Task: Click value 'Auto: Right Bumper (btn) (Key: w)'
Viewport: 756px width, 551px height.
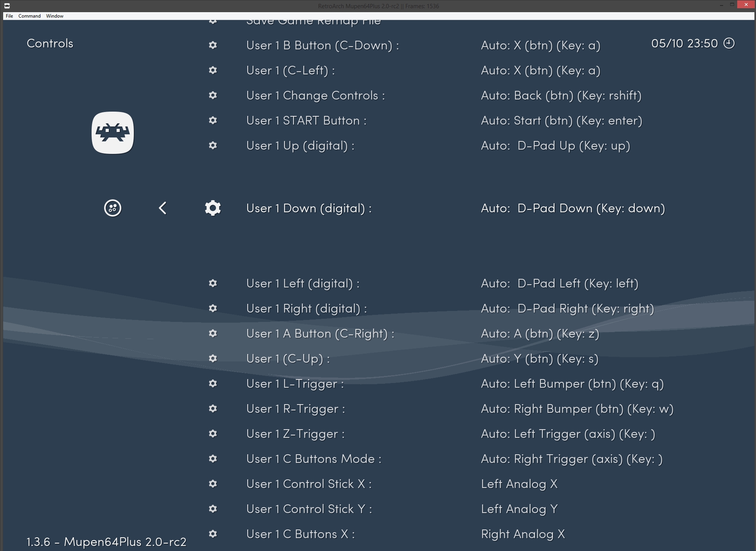Action: [x=577, y=409]
